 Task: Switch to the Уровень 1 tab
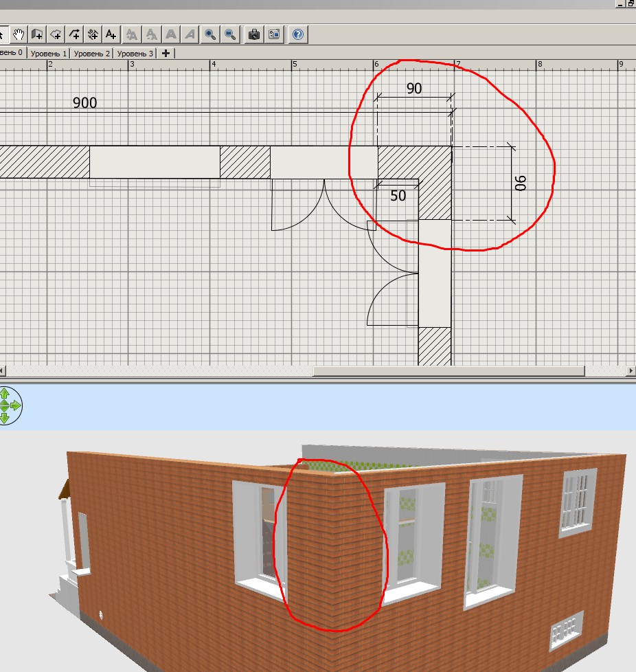[x=48, y=53]
